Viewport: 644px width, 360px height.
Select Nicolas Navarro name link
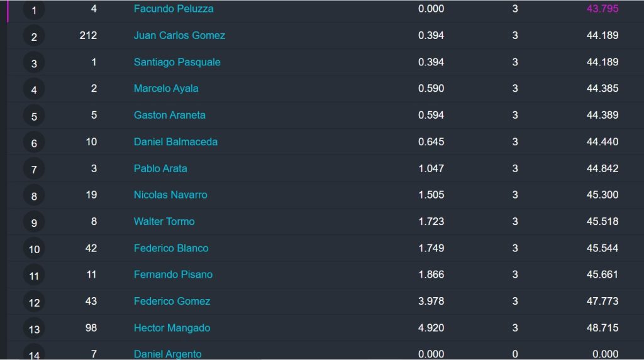pyautogui.click(x=170, y=195)
